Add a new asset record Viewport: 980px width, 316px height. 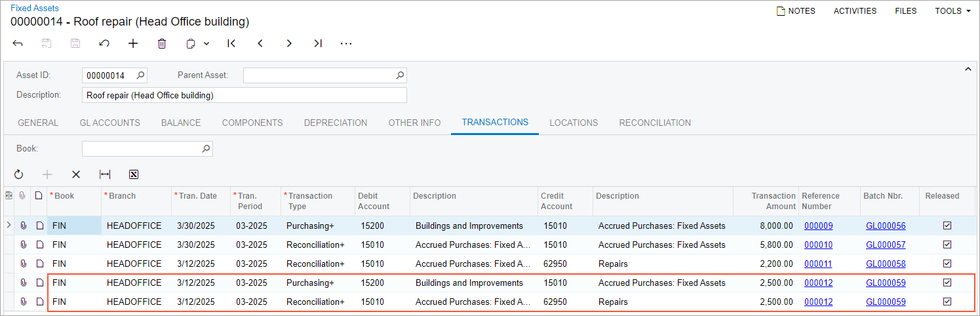133,44
